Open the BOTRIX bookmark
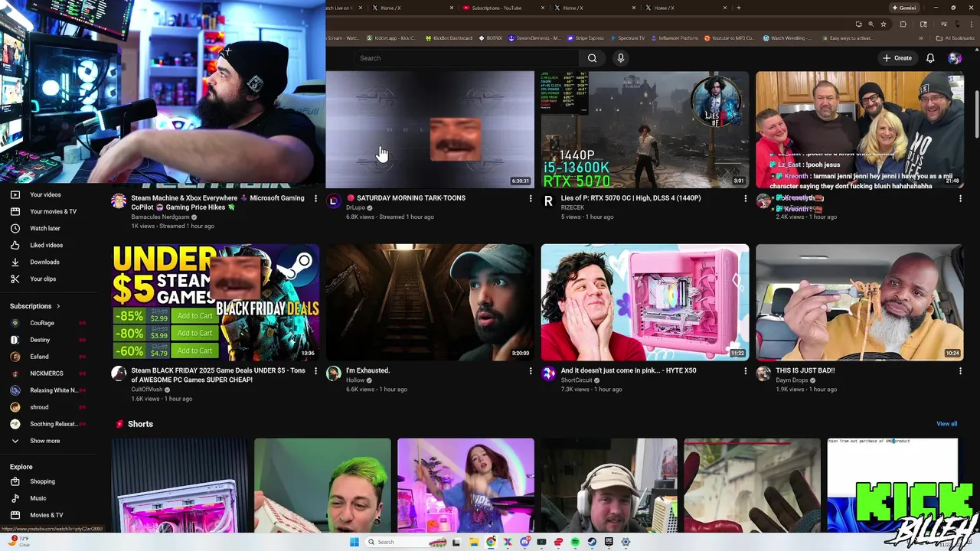Screen dimensions: 980x551 [491, 38]
